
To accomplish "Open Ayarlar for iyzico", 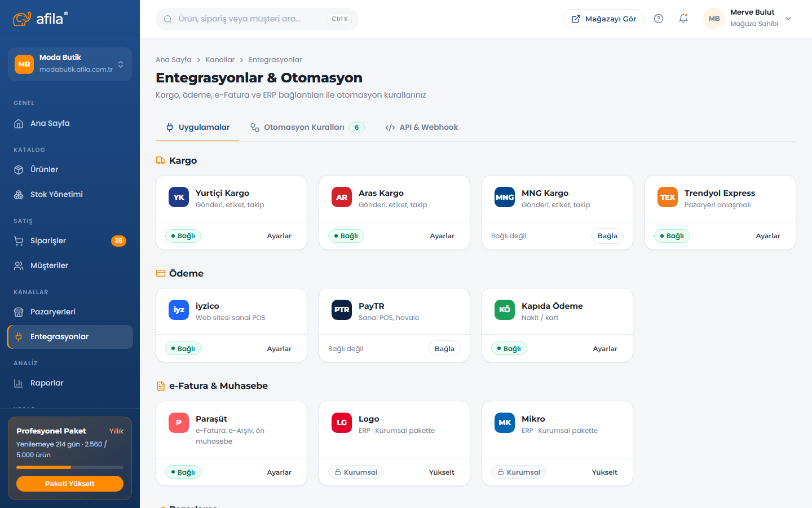I will [x=279, y=349].
